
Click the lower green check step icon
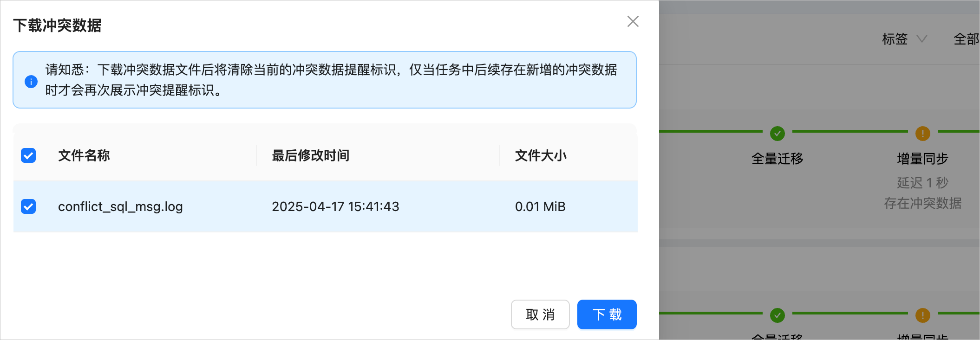(x=777, y=315)
